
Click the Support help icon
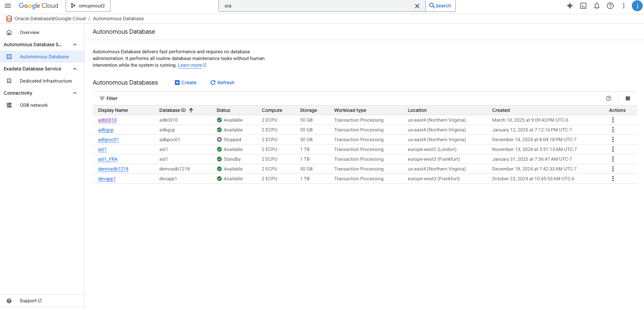click(9, 301)
